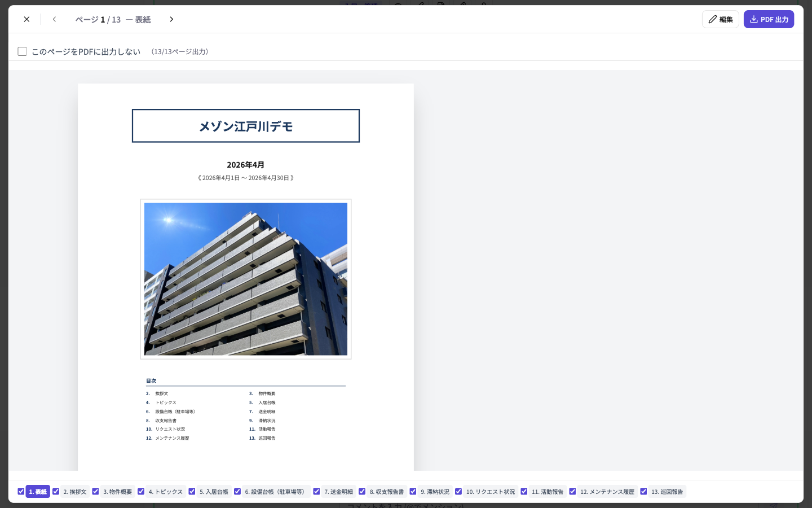Open the 8. 収支報告書 page tab
This screenshot has width=812, height=508.
pos(387,492)
